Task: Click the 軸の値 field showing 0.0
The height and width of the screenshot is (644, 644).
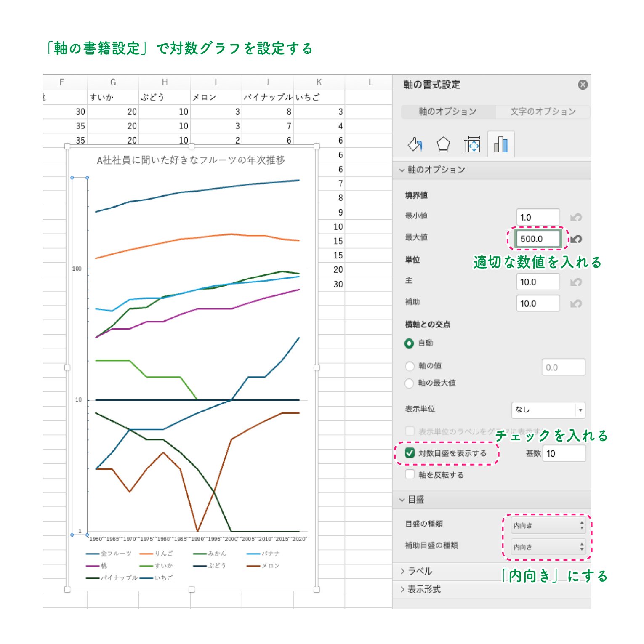Action: (563, 367)
